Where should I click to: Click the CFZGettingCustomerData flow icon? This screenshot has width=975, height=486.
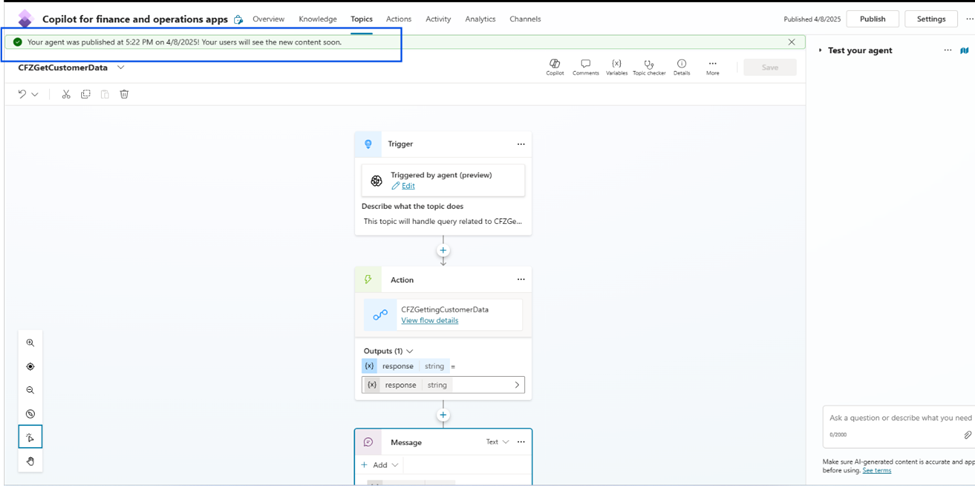tap(379, 315)
